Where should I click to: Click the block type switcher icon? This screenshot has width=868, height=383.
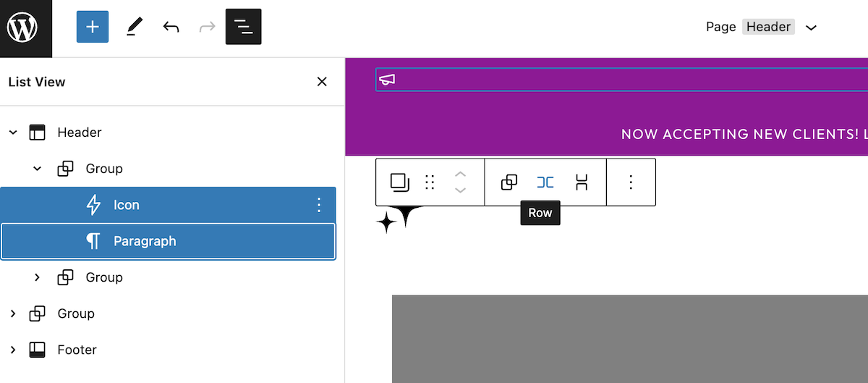coord(399,182)
